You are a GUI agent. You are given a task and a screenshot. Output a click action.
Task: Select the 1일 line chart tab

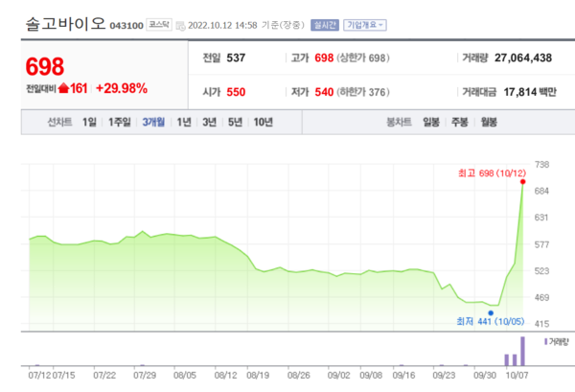(89, 122)
